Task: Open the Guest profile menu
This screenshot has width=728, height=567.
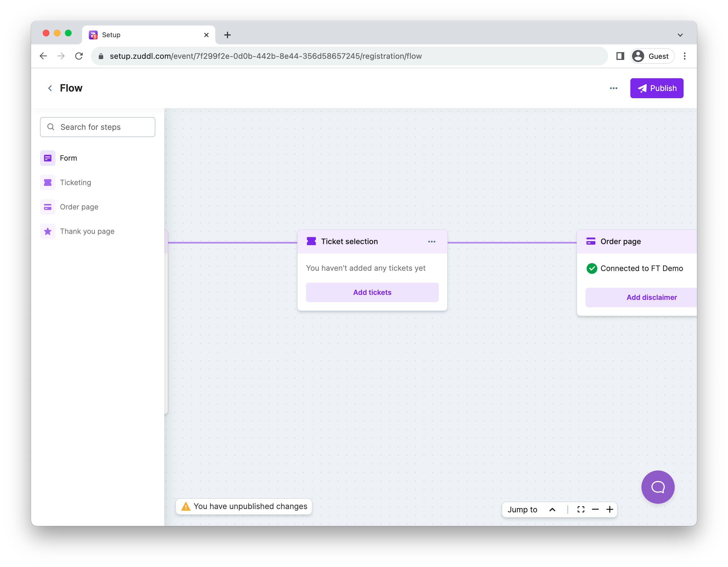Action: click(x=652, y=56)
